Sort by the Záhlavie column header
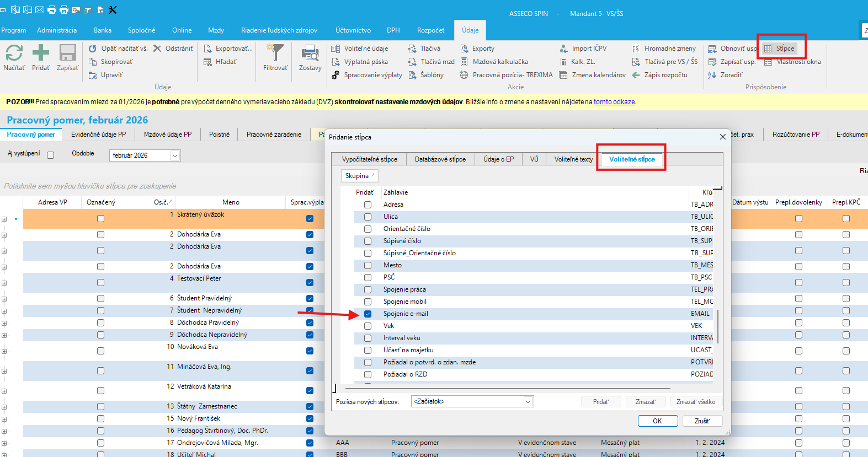 click(396, 192)
